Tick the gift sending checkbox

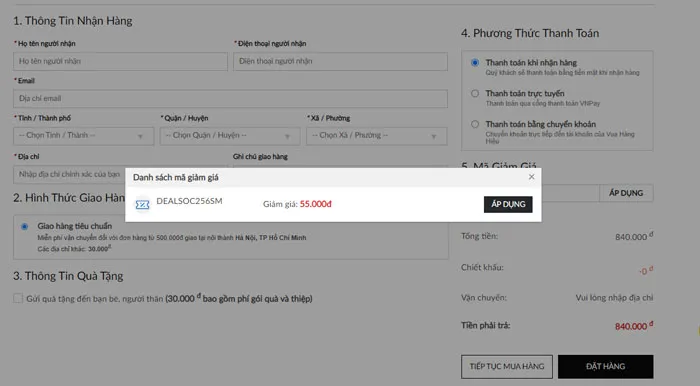(x=18, y=298)
